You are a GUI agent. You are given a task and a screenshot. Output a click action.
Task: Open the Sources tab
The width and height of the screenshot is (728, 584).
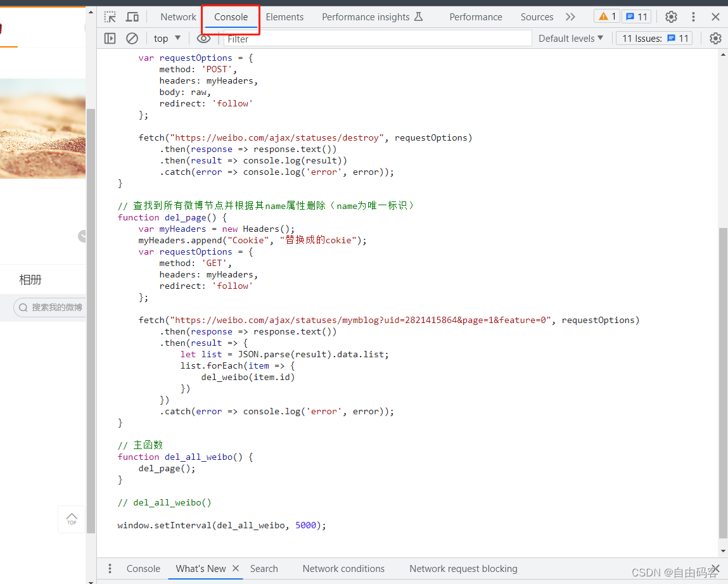(537, 17)
